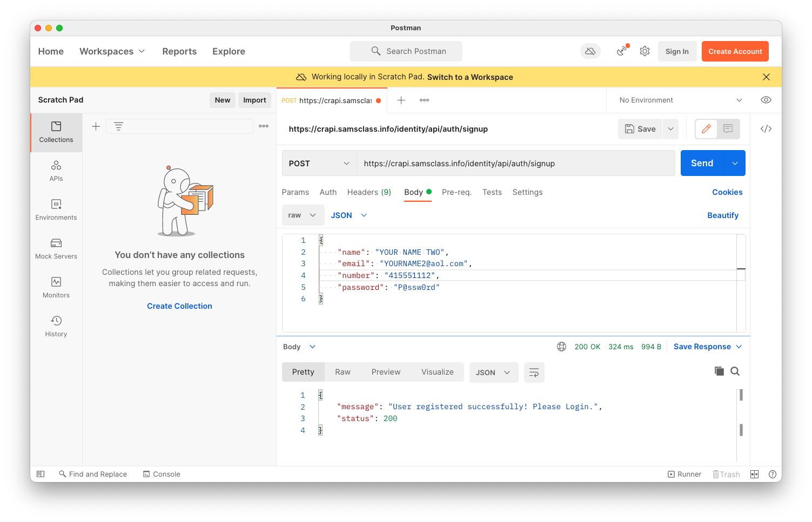
Task: Expand the No Environment selector
Action: coord(680,100)
